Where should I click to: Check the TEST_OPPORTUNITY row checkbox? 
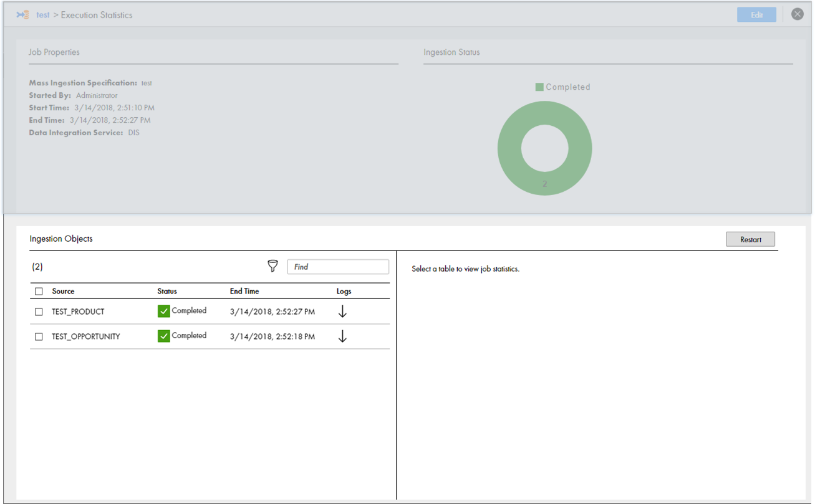tap(39, 336)
